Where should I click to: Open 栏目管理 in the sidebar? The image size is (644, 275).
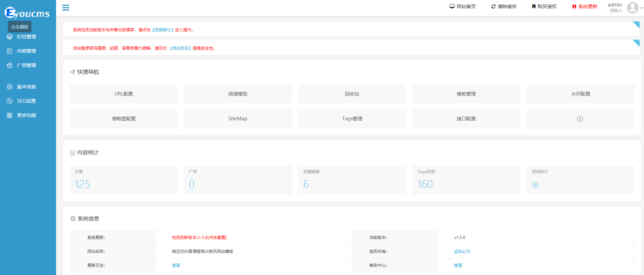[x=27, y=37]
